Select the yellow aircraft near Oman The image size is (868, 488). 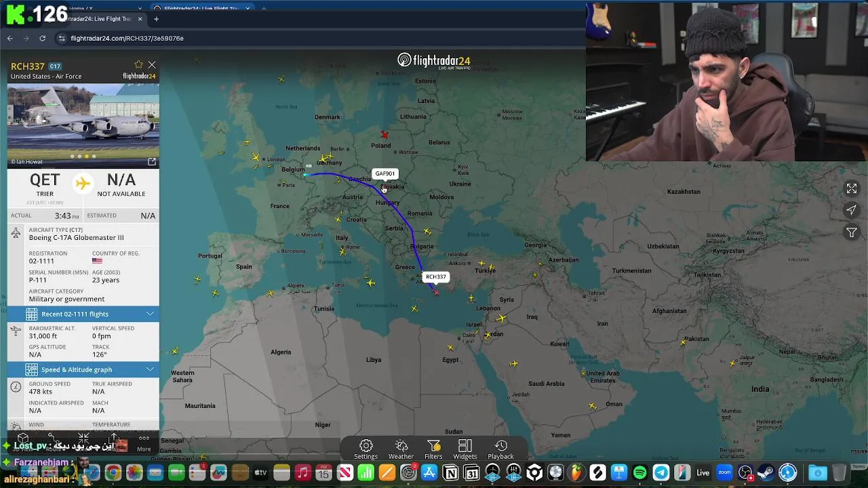[593, 406]
